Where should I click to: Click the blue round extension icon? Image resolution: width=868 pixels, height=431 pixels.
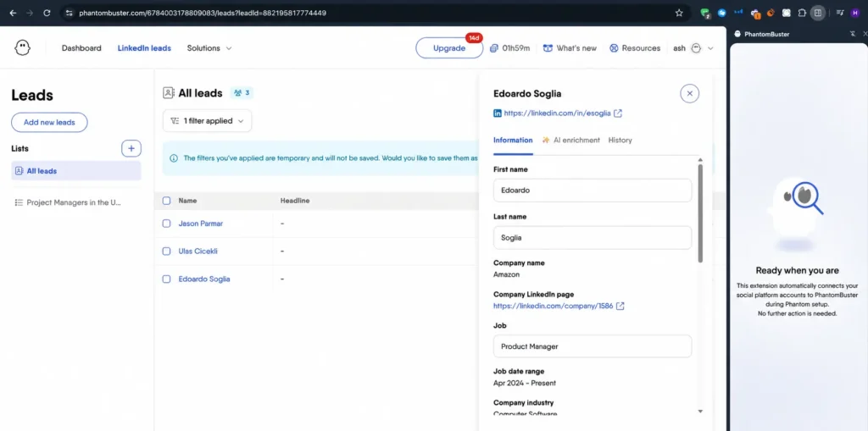(722, 13)
